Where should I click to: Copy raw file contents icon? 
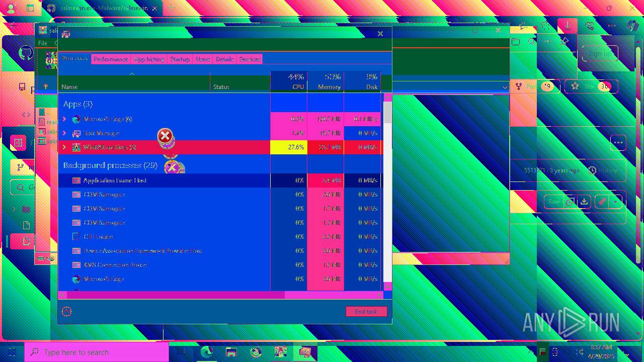[570, 202]
